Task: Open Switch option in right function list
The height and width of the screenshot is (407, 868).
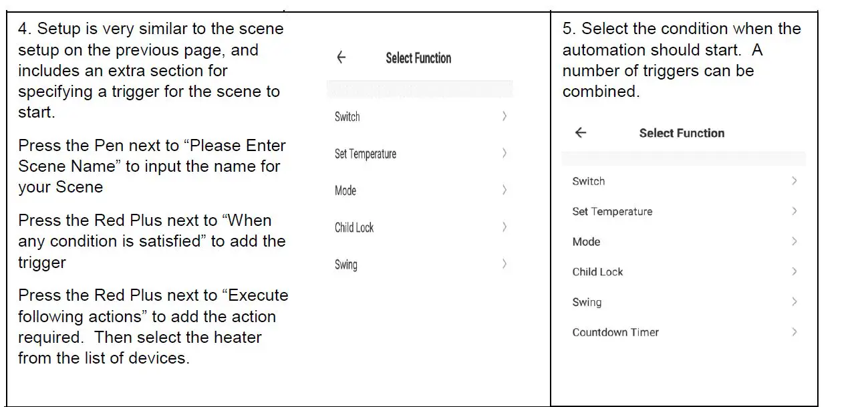Action: [x=589, y=181]
